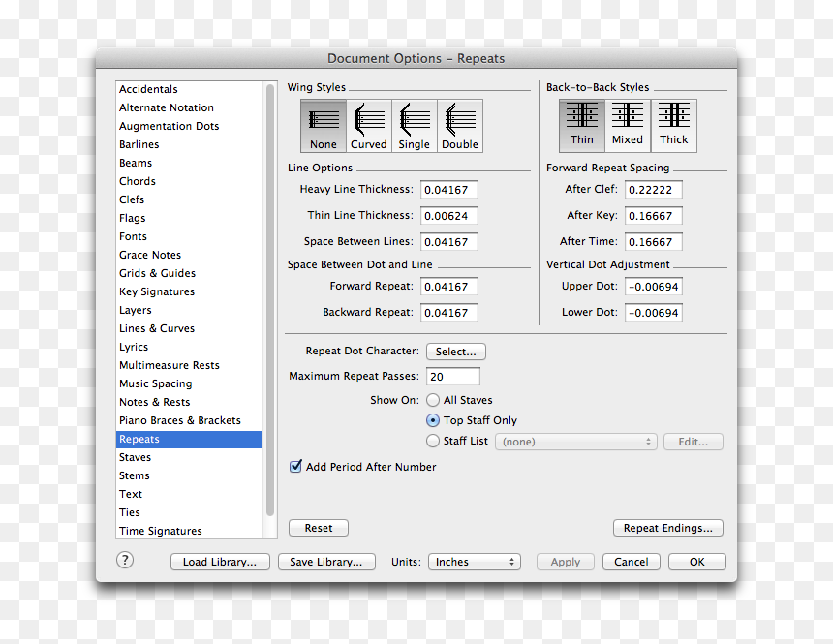The height and width of the screenshot is (644, 833).
Task: Open the help question mark button
Action: (x=125, y=560)
